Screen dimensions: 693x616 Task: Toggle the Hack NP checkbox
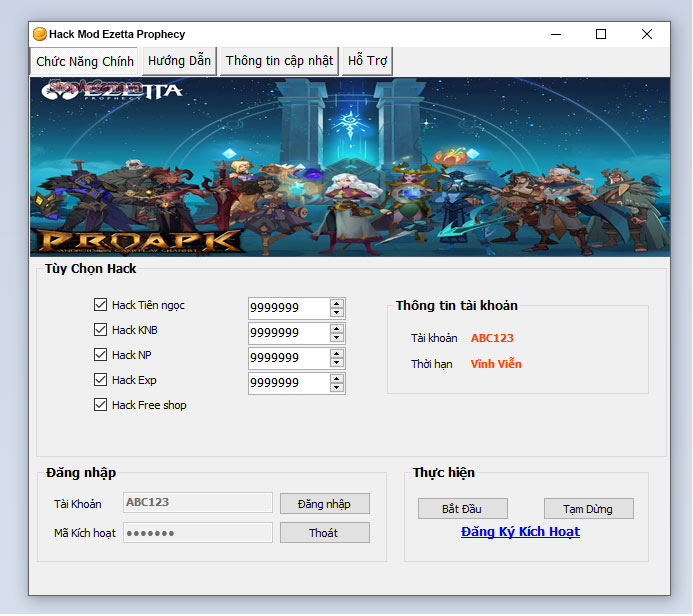(100, 354)
